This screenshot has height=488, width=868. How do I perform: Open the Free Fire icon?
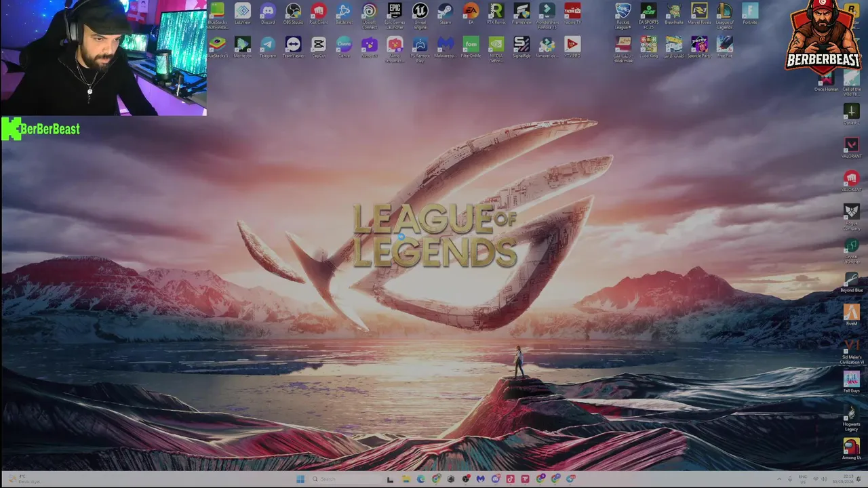(x=724, y=47)
